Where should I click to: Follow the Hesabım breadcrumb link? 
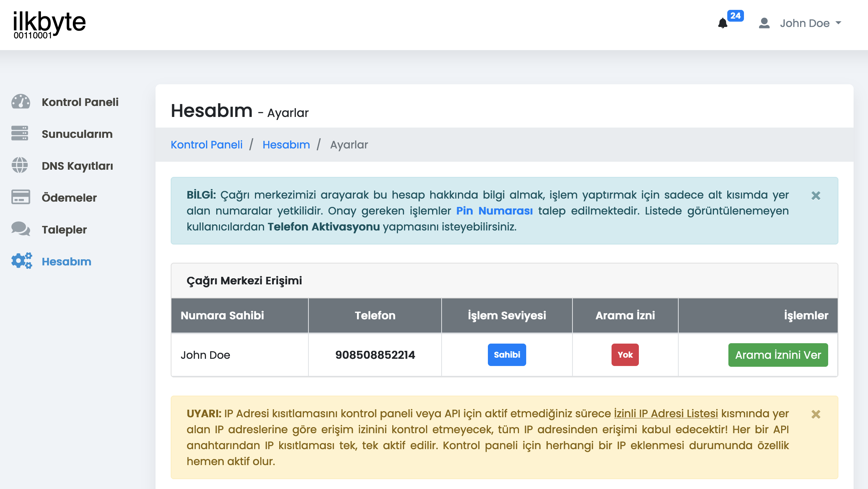point(286,145)
